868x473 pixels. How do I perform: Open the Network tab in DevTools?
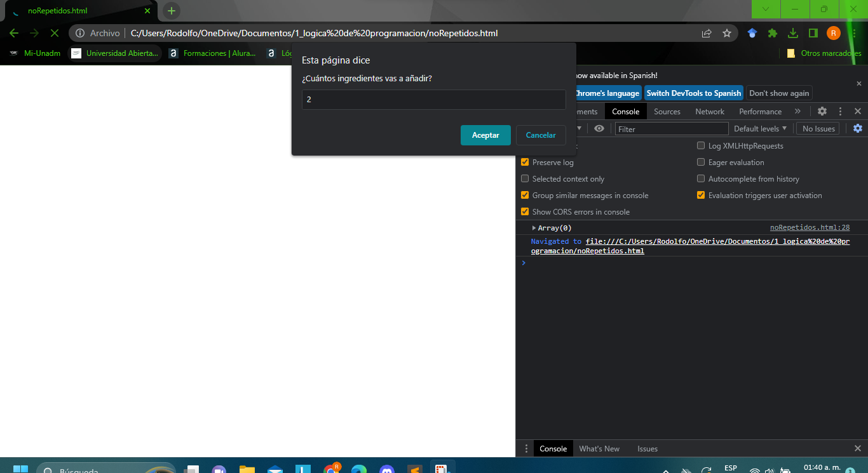710,112
